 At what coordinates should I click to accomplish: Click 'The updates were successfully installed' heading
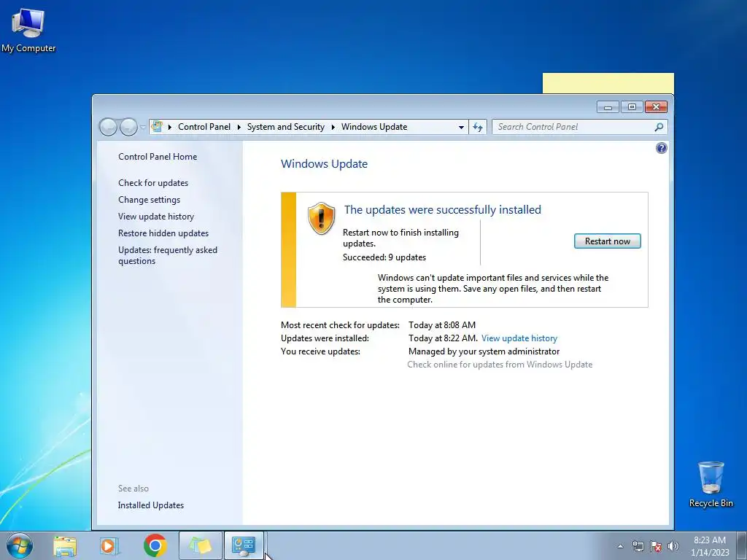pyautogui.click(x=443, y=210)
